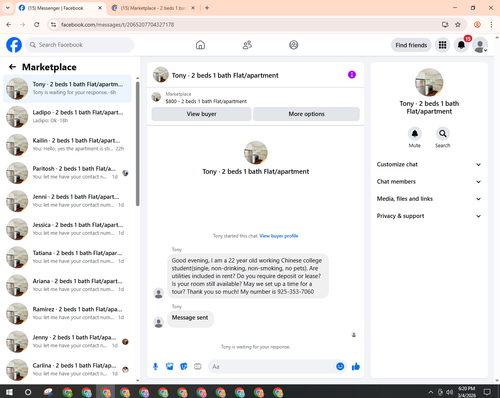Open Ariana conversation in the list

(67, 285)
